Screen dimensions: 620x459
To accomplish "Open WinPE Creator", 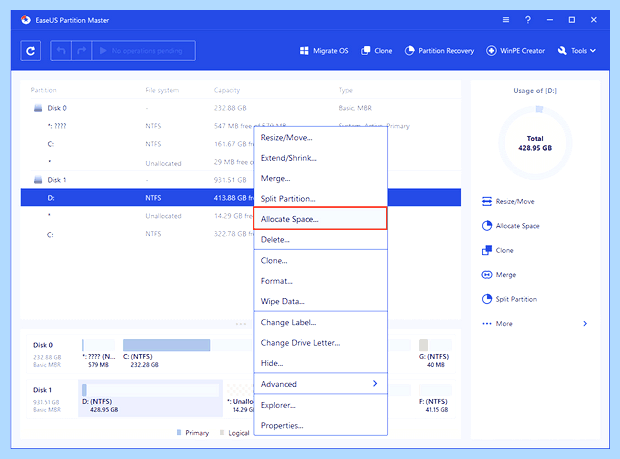I will pyautogui.click(x=515, y=51).
